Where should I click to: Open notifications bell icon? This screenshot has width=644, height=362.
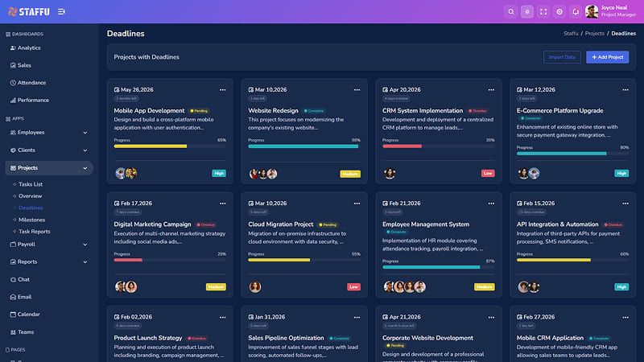point(576,12)
